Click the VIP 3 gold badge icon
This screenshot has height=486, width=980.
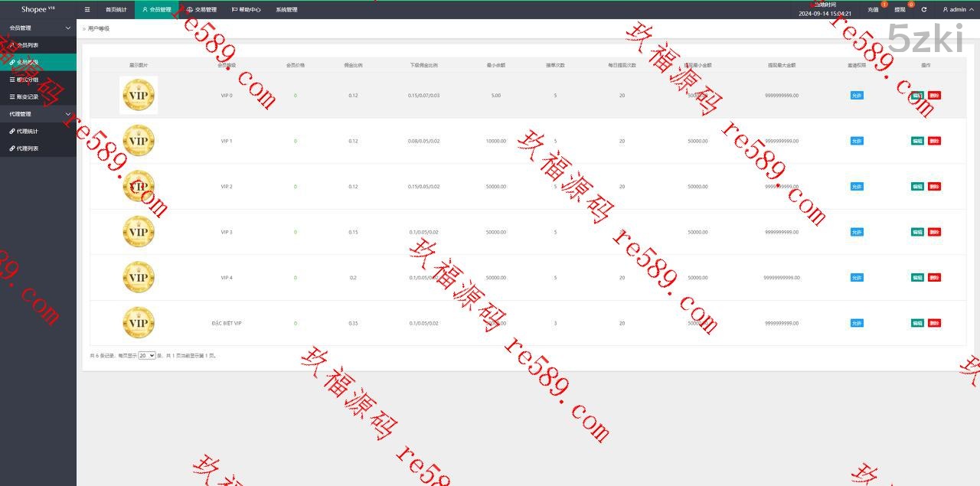pyautogui.click(x=139, y=232)
